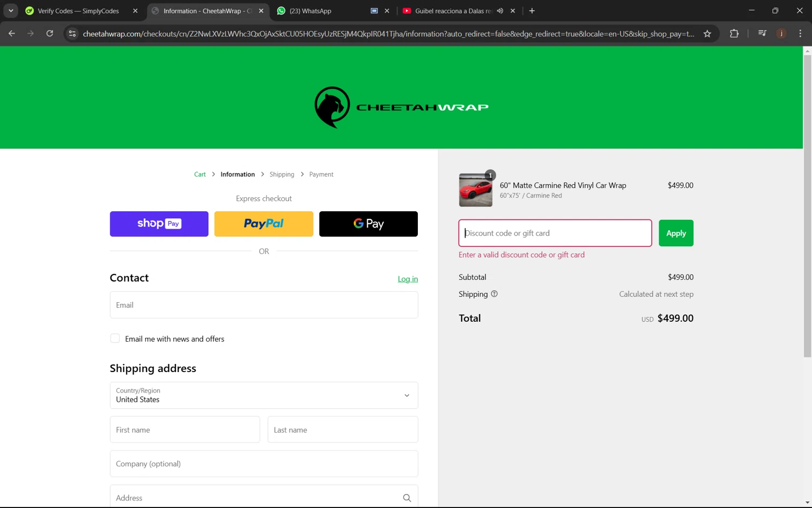This screenshot has width=812, height=508.
Task: Bookmark this page with the star icon
Action: [707, 34]
